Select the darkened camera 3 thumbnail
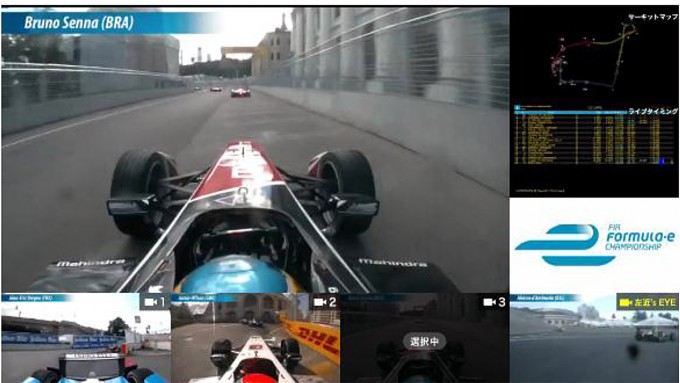Screen dimensions: 680x383 pyautogui.click(x=425, y=338)
